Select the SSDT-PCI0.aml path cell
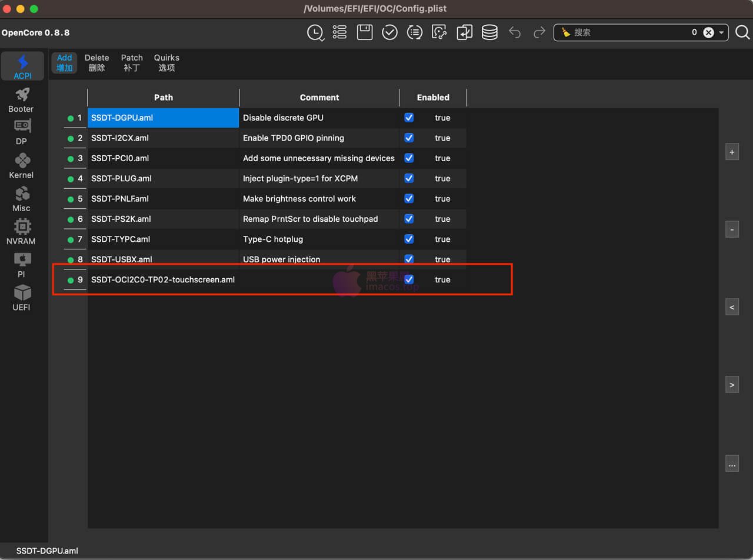Screen dimensions: 753x560 pos(164,158)
